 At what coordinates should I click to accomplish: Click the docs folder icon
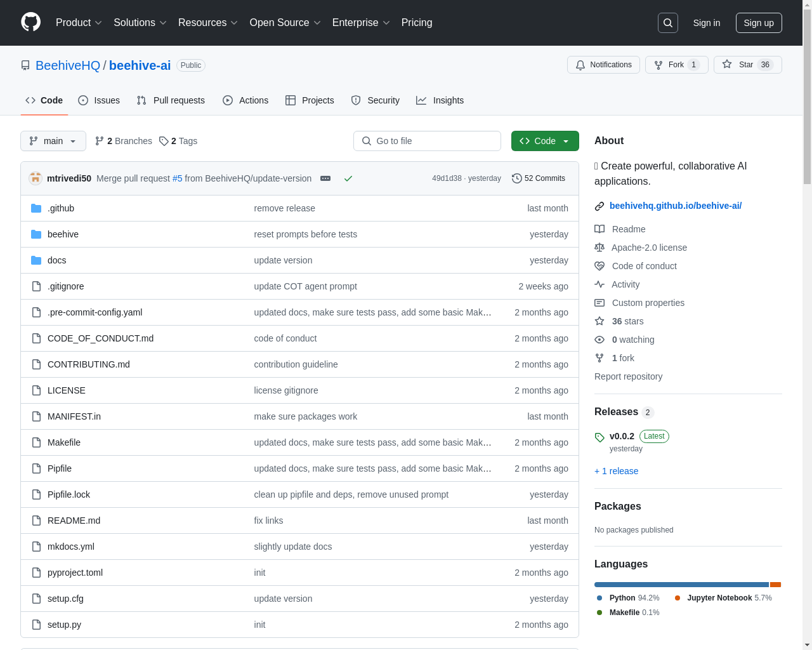[x=36, y=260]
